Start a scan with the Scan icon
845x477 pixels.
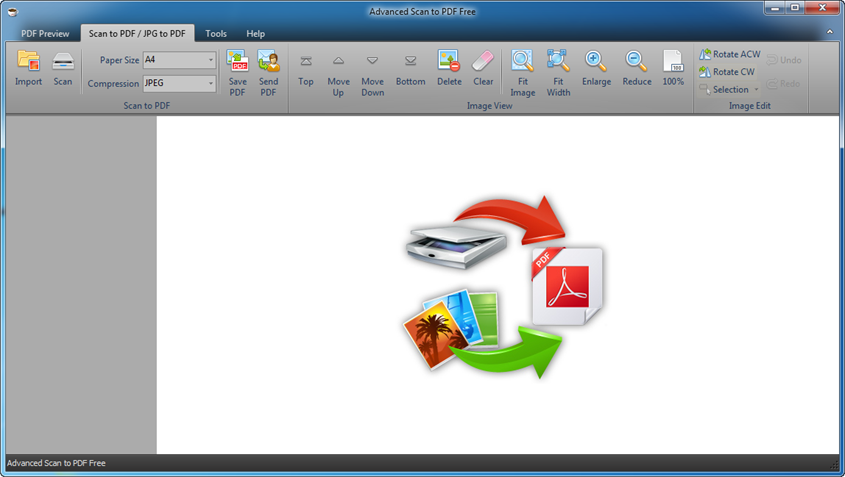point(63,60)
